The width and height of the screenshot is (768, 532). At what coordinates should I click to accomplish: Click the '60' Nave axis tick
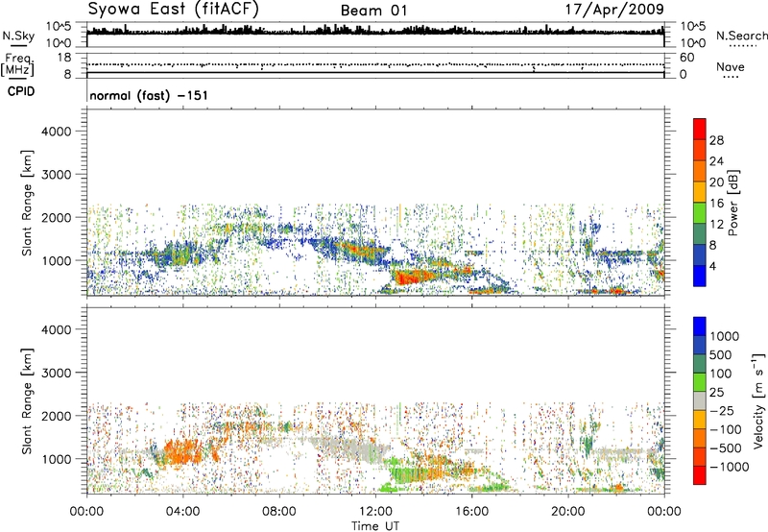(x=686, y=58)
